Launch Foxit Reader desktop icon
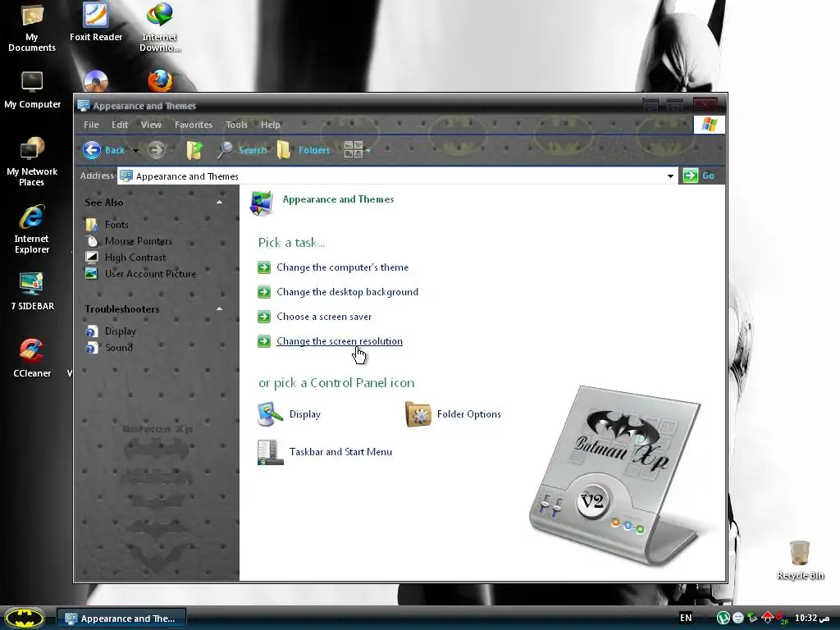The image size is (840, 630). (x=96, y=22)
